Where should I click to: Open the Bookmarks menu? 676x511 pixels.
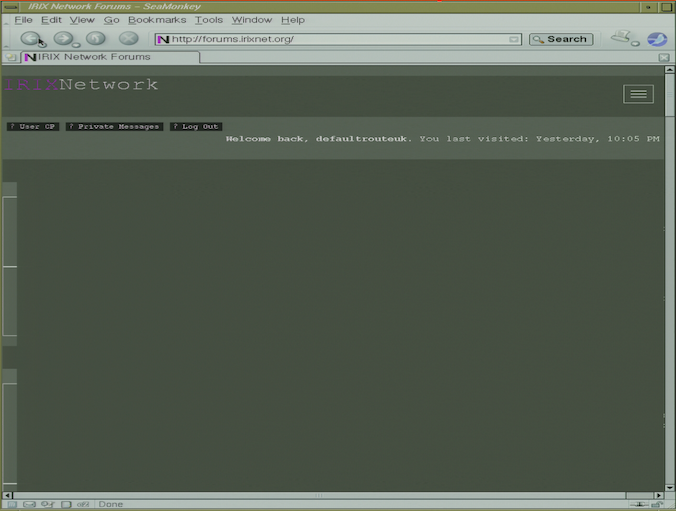tap(157, 20)
